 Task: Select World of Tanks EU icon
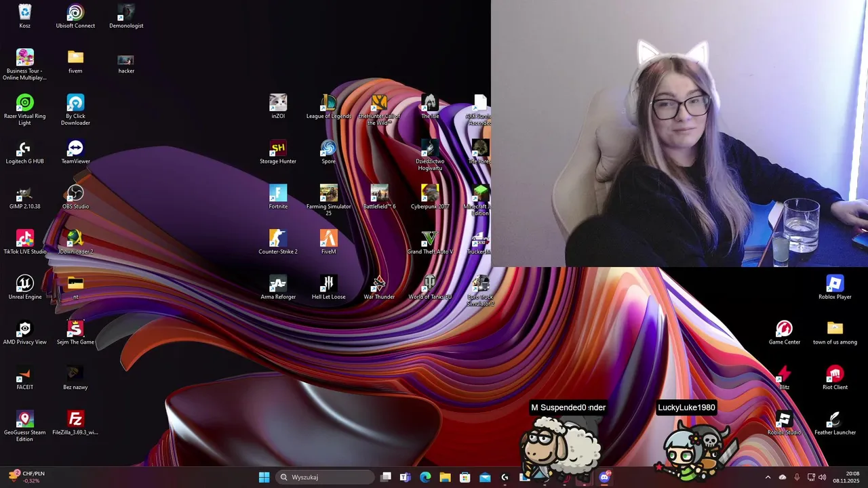click(430, 287)
